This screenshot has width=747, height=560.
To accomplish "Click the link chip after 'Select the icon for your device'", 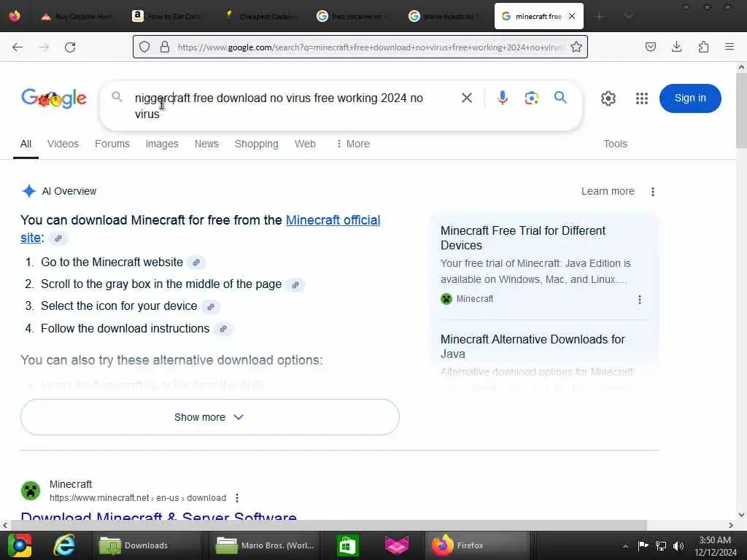I will [211, 307].
